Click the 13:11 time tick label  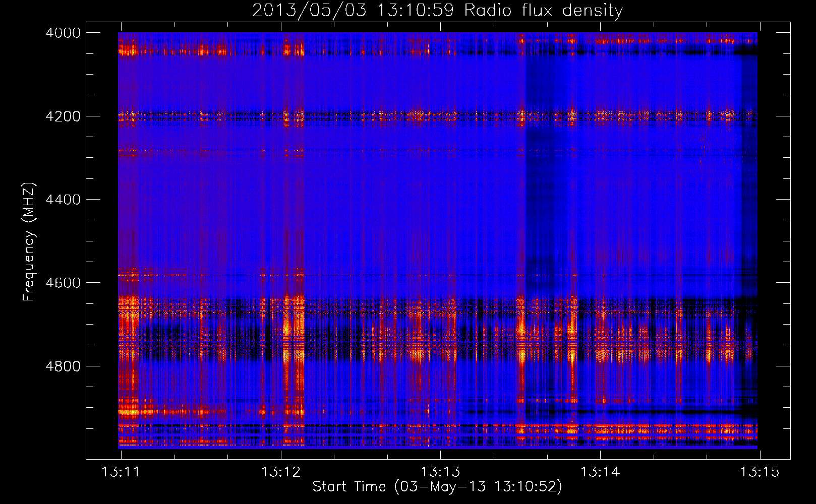click(x=121, y=472)
